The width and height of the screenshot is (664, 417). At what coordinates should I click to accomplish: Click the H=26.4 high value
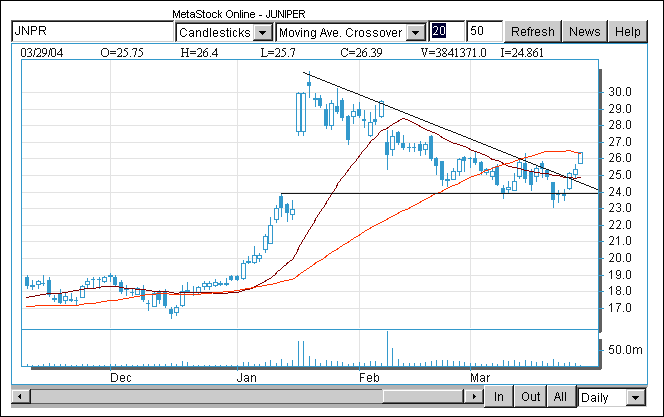click(199, 53)
